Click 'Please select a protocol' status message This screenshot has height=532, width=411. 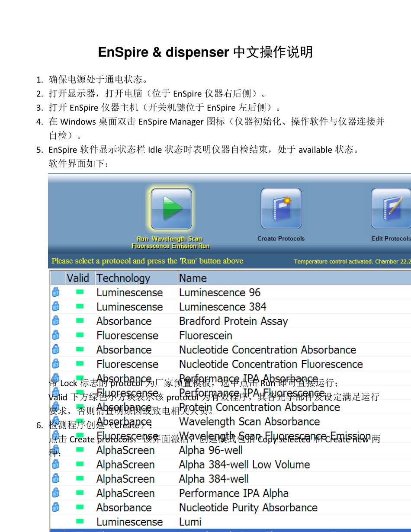pyautogui.click(x=148, y=261)
